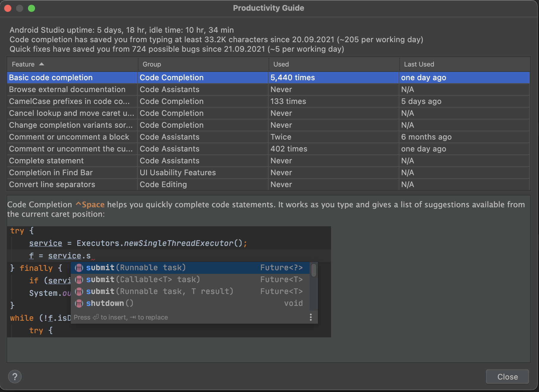Toggle sorting by the Group column header

(x=152, y=64)
